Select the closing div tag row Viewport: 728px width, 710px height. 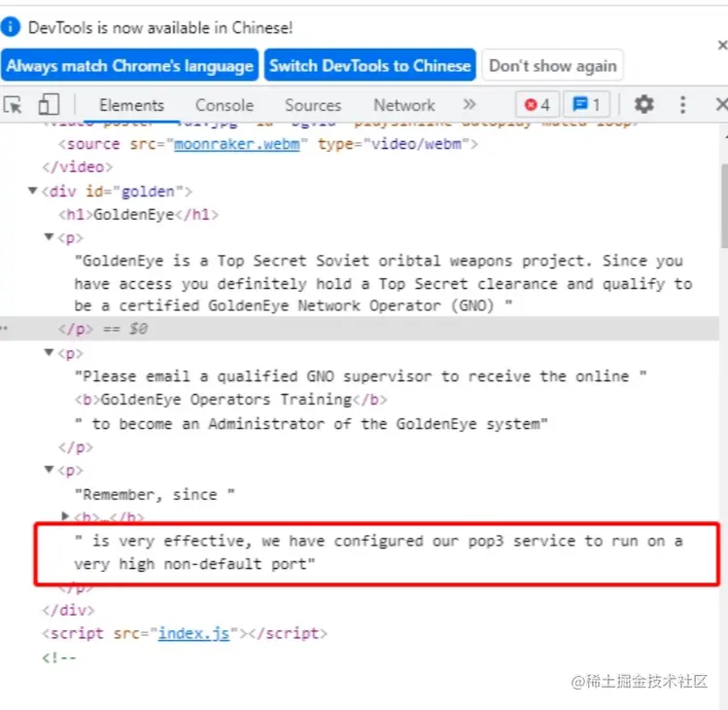pos(68,610)
